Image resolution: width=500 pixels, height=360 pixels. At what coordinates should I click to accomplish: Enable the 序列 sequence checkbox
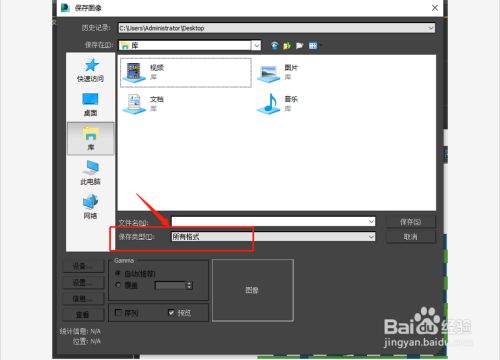point(118,312)
